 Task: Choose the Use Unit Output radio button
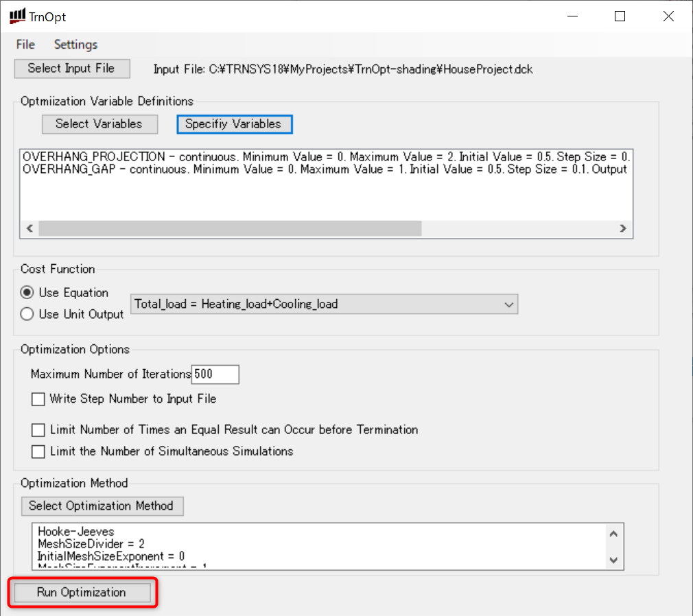pos(27,314)
